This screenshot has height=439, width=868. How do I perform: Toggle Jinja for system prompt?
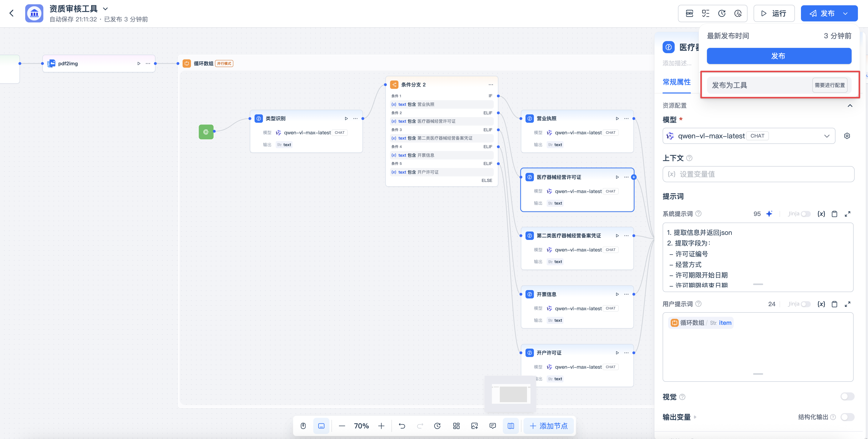point(806,214)
